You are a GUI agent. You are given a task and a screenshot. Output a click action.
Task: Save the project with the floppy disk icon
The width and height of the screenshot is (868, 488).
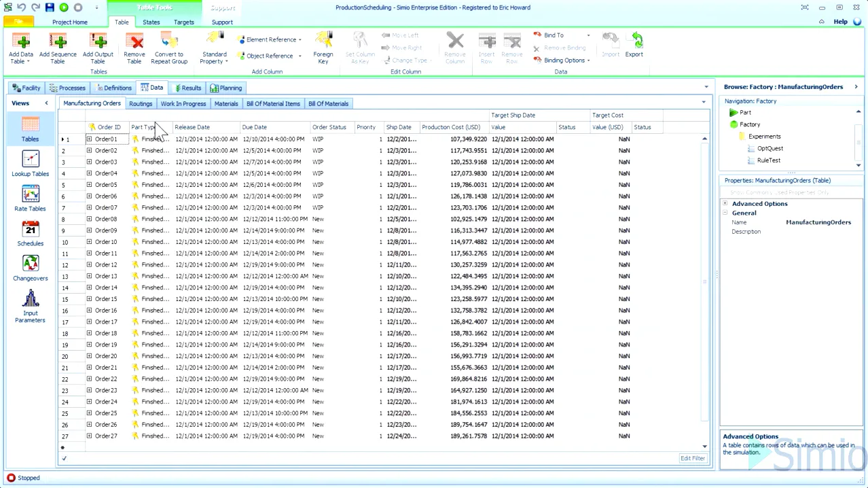coord(50,7)
